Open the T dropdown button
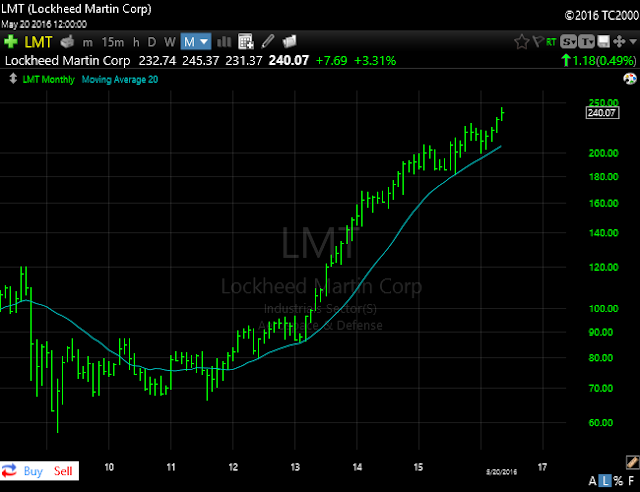The width and height of the screenshot is (640, 492). (586, 42)
